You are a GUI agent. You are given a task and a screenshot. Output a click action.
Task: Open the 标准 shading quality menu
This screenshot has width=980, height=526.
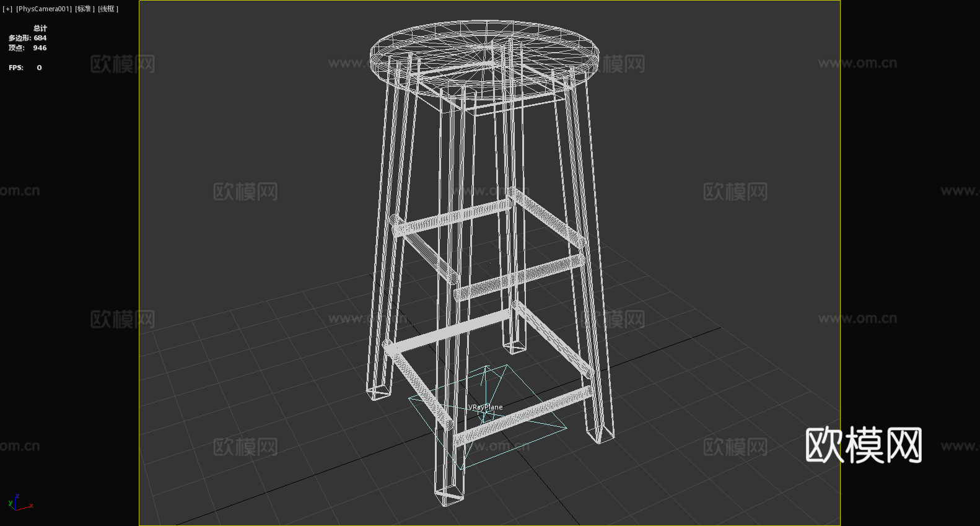point(85,9)
